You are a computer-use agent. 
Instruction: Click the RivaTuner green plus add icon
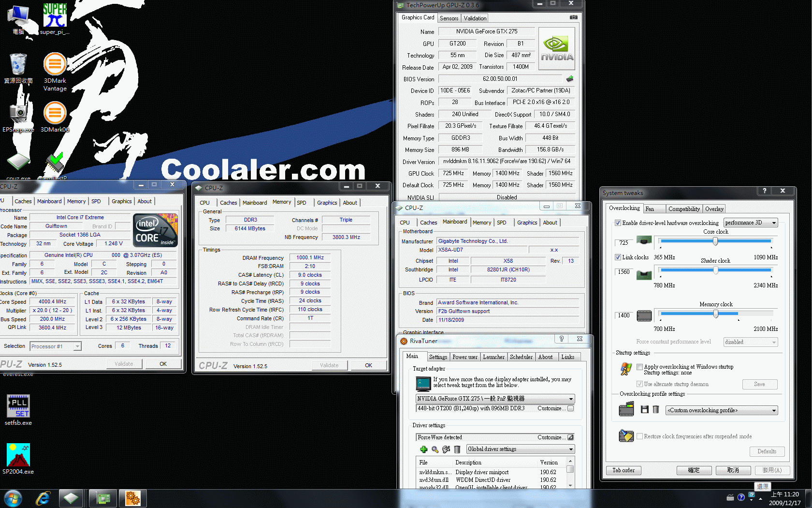pyautogui.click(x=424, y=449)
